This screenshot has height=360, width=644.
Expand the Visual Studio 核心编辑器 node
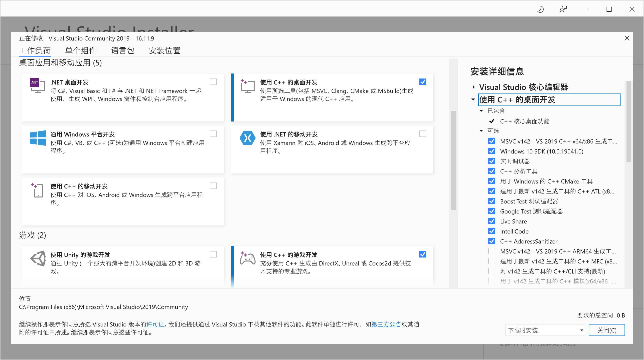pyautogui.click(x=474, y=87)
